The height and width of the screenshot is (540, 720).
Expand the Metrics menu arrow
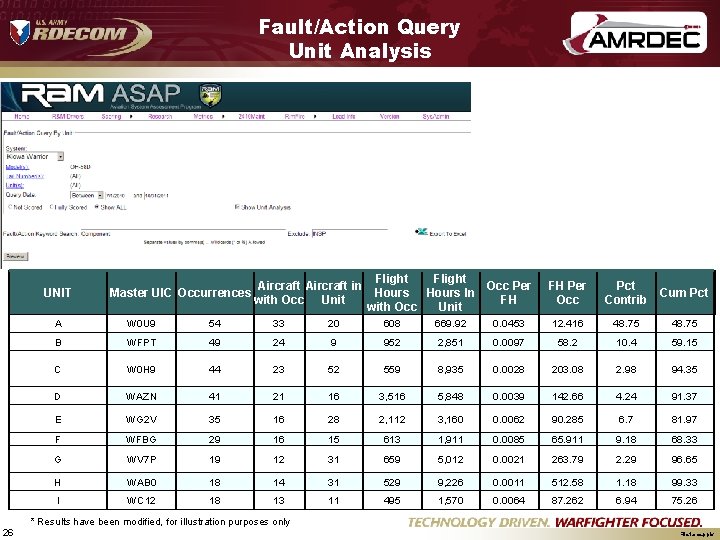(223, 117)
